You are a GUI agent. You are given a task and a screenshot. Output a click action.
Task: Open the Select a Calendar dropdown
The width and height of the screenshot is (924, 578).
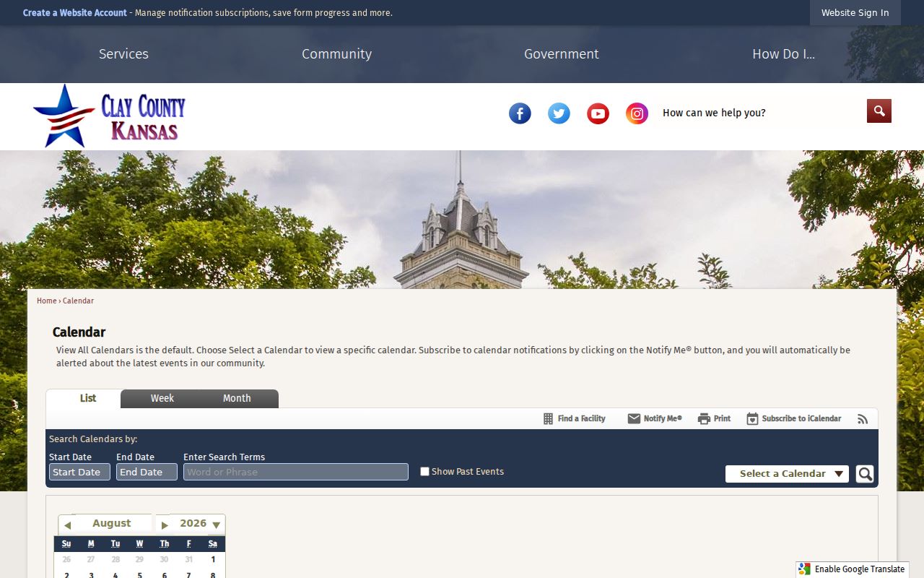point(787,474)
